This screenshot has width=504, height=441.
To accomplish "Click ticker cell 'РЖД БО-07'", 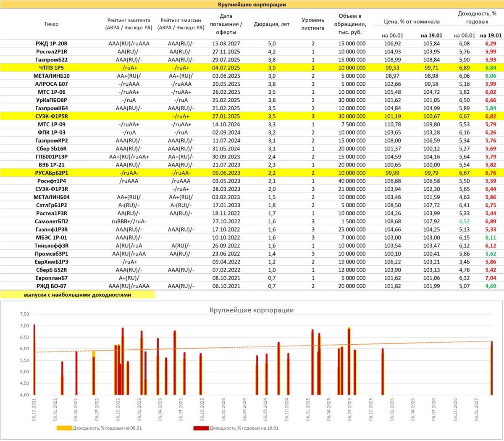I will pyautogui.click(x=51, y=286).
